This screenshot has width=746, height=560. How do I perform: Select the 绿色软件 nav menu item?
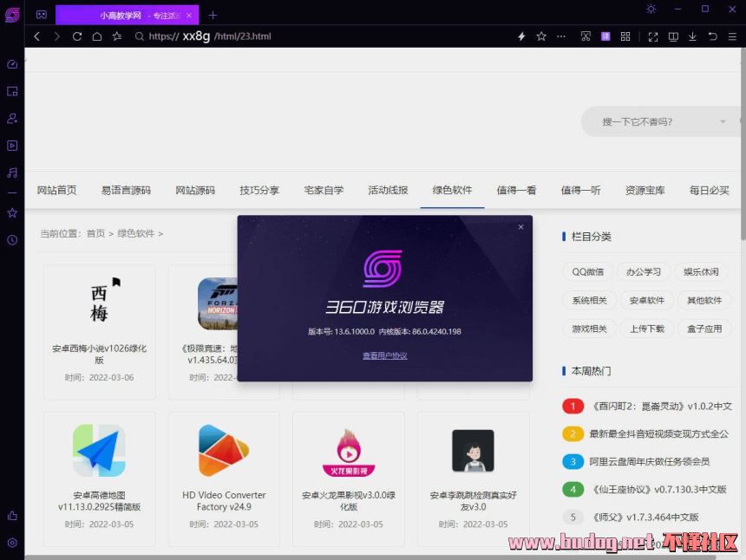coord(452,190)
